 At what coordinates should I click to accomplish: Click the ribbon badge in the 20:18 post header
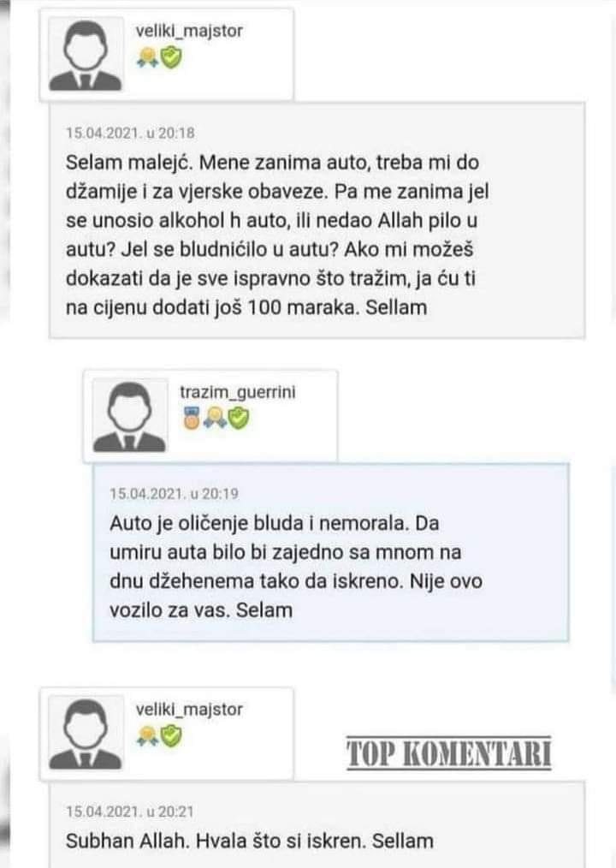(147, 57)
